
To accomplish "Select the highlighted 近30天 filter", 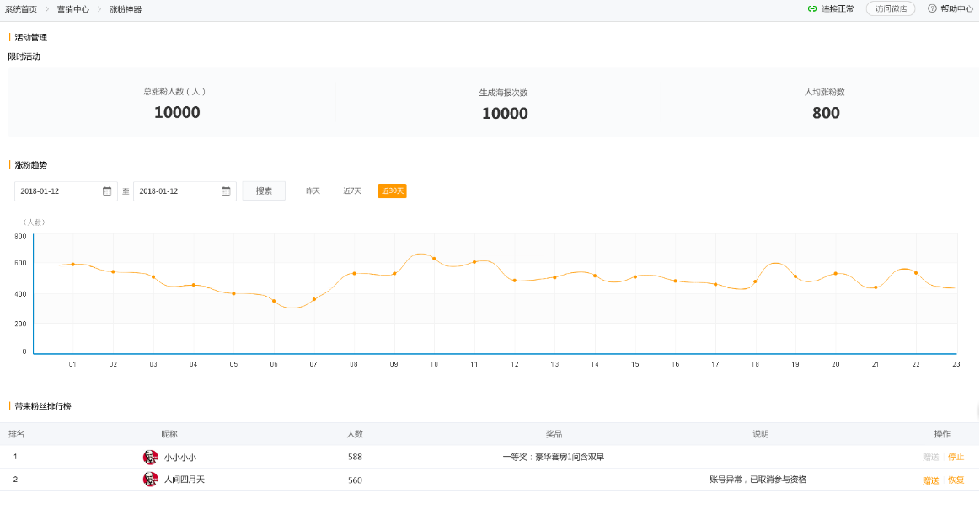I will (392, 191).
